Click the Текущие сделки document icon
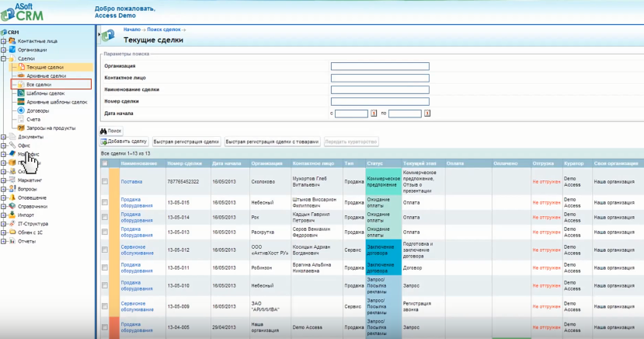644x339 pixels. pyautogui.click(x=21, y=67)
